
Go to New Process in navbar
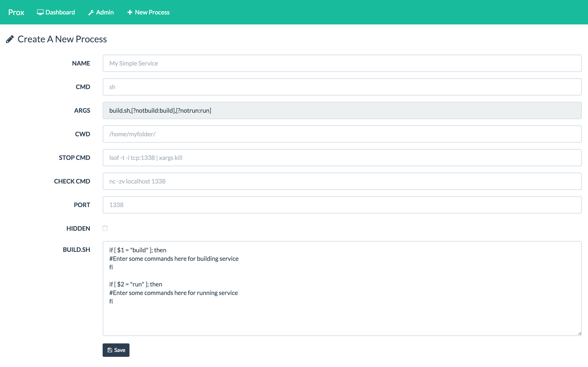(x=152, y=12)
